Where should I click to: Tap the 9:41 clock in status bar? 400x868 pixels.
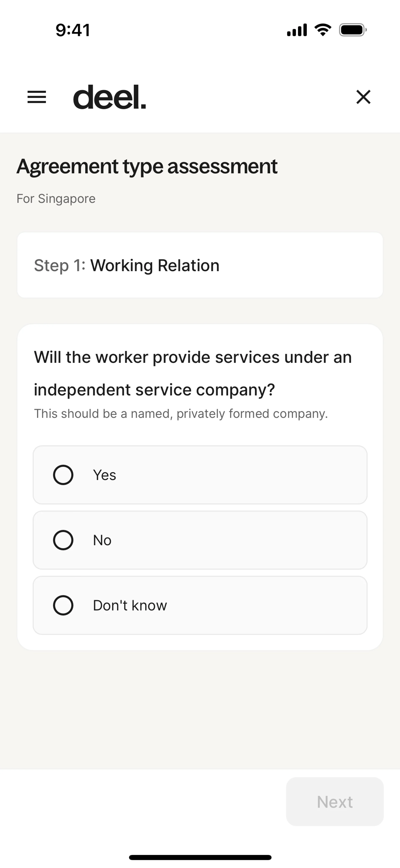[73, 30]
